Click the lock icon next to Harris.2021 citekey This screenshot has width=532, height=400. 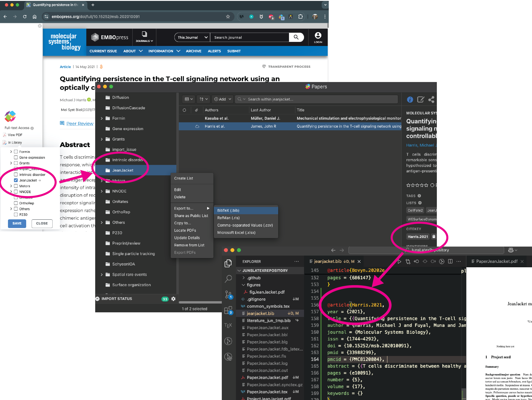click(x=434, y=237)
